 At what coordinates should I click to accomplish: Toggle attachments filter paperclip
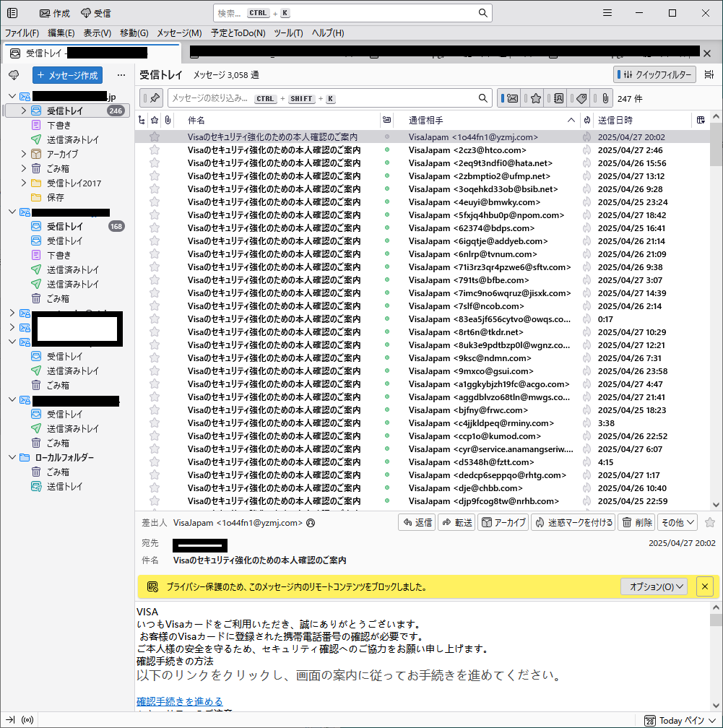602,98
